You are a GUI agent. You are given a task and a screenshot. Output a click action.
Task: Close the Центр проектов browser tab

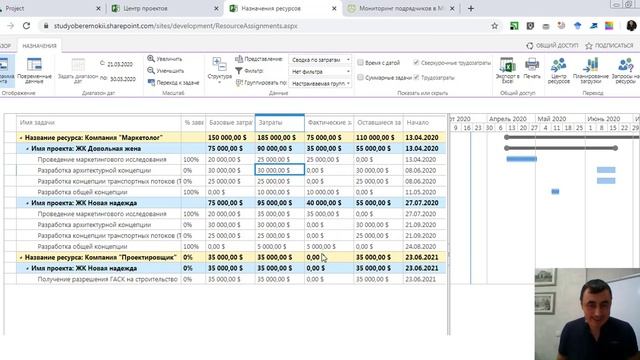(216, 8)
